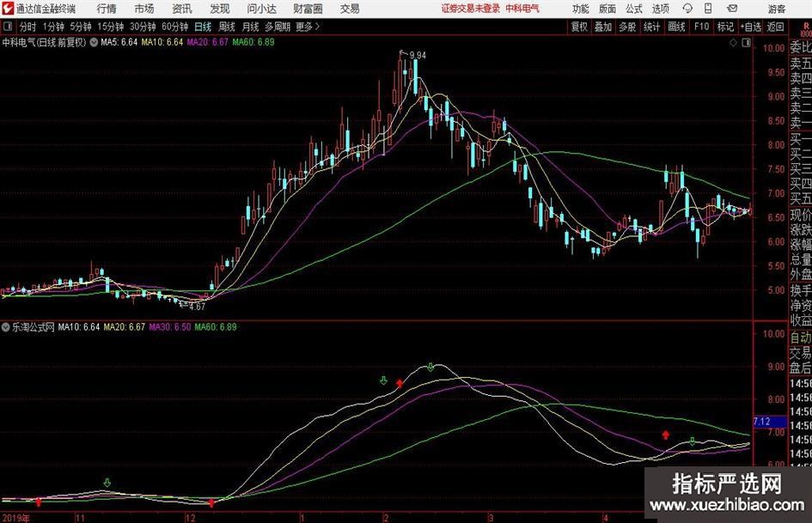Click the 多股 toolbar button
Screen dimensions: 812x523
point(627,27)
